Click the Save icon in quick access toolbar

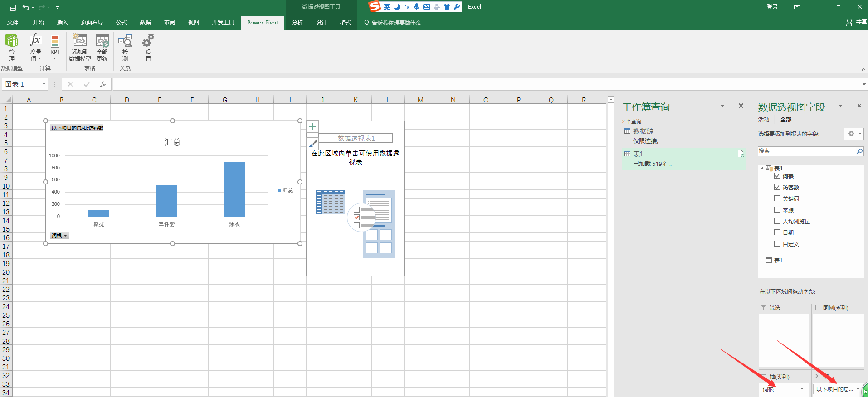(13, 7)
